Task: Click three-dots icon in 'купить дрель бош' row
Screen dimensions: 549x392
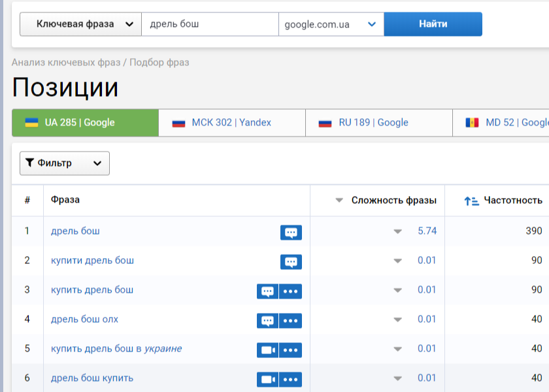Action: click(x=291, y=291)
